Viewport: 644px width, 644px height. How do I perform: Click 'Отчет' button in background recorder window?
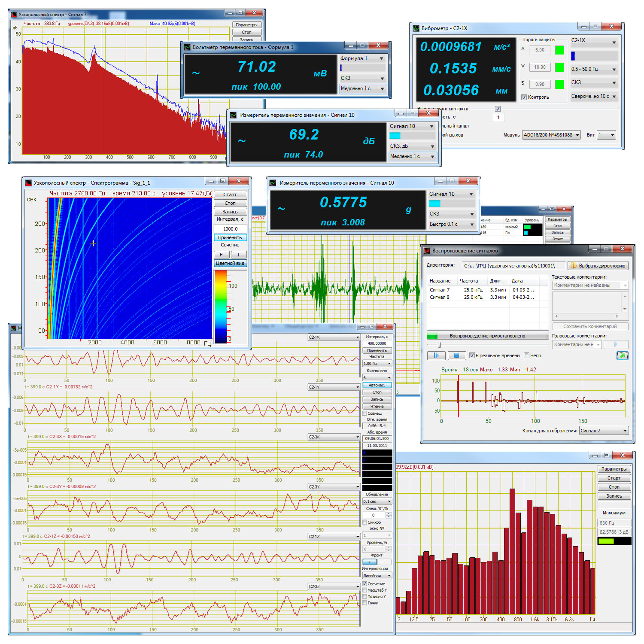tap(557, 239)
